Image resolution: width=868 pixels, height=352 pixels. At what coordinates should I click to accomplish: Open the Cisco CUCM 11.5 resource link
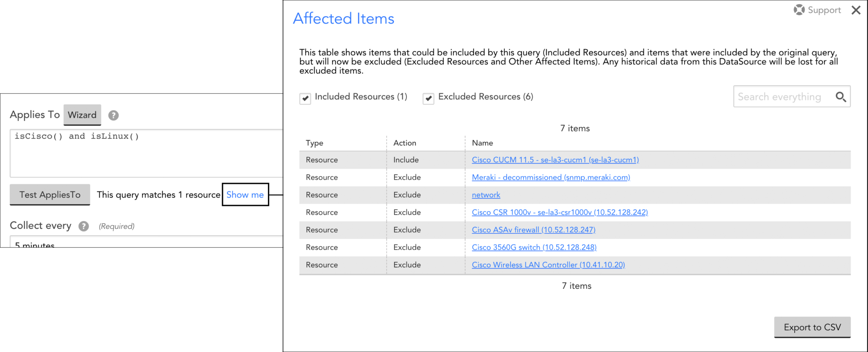(x=555, y=160)
